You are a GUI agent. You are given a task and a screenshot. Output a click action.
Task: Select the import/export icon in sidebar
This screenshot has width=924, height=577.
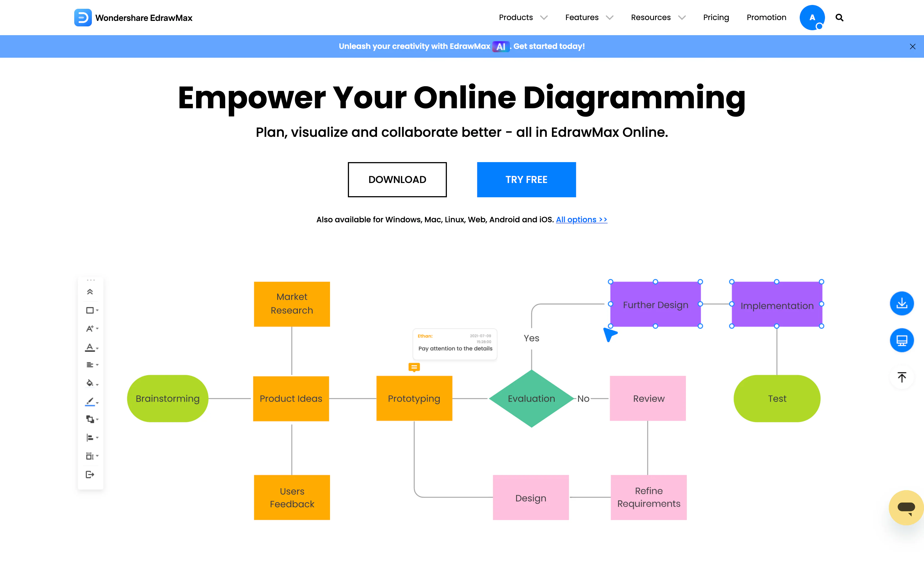90,474
